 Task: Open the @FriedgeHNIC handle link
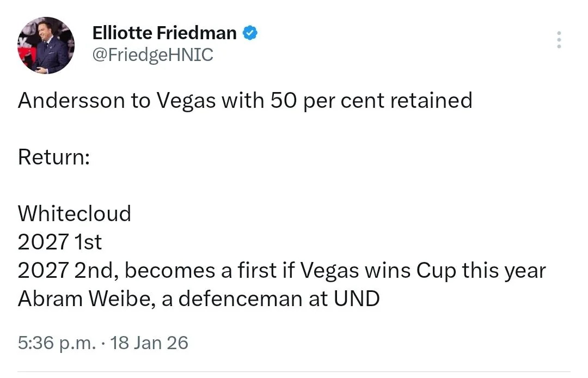point(152,55)
